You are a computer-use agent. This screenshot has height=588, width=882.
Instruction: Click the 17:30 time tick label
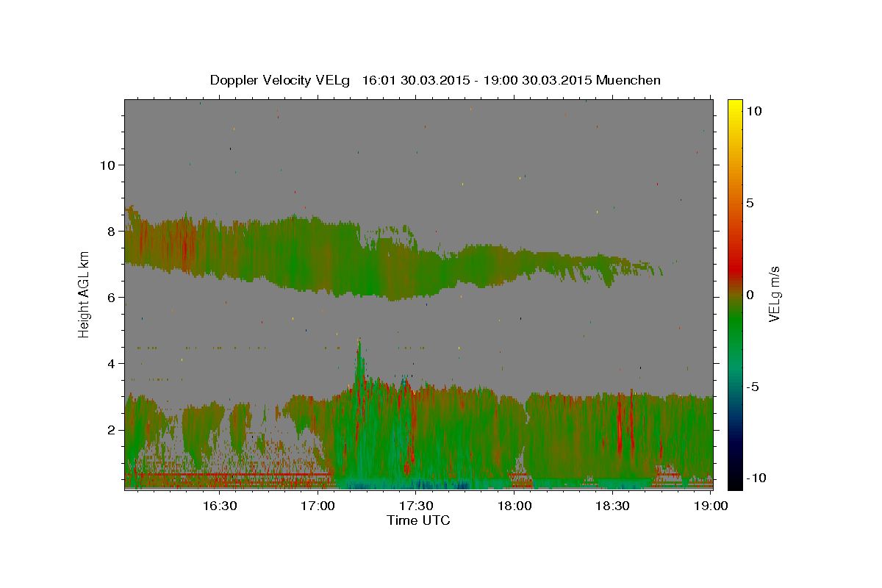416,506
